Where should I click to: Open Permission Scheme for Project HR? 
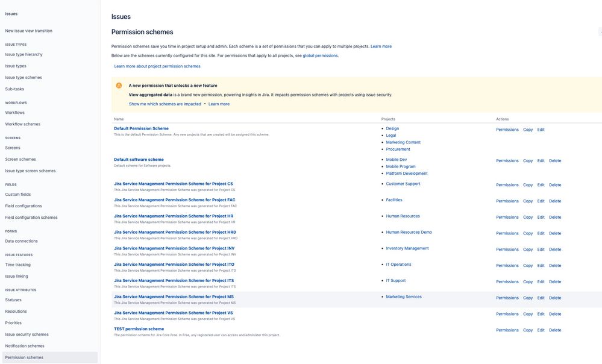tap(174, 216)
